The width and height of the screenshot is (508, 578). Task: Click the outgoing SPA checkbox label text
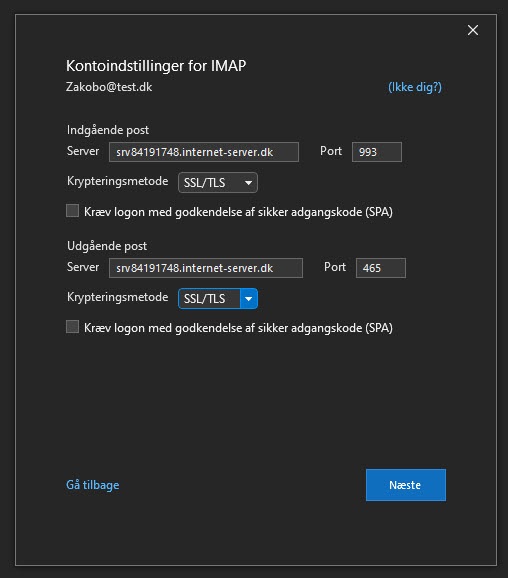pos(238,328)
